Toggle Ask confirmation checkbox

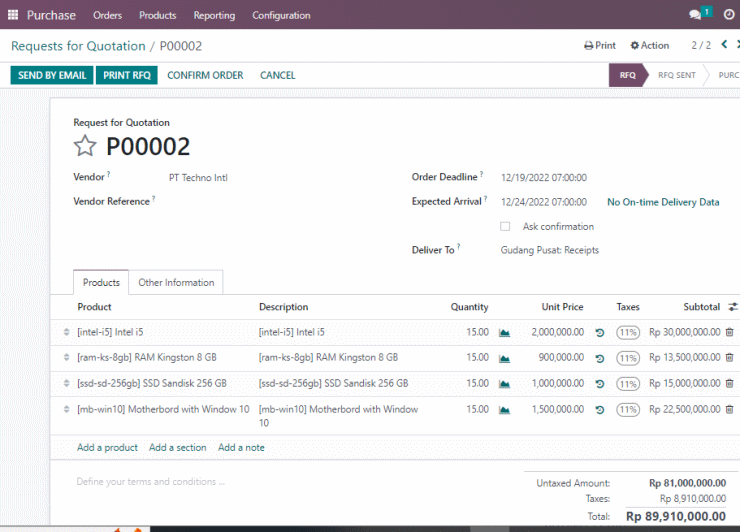[505, 227]
